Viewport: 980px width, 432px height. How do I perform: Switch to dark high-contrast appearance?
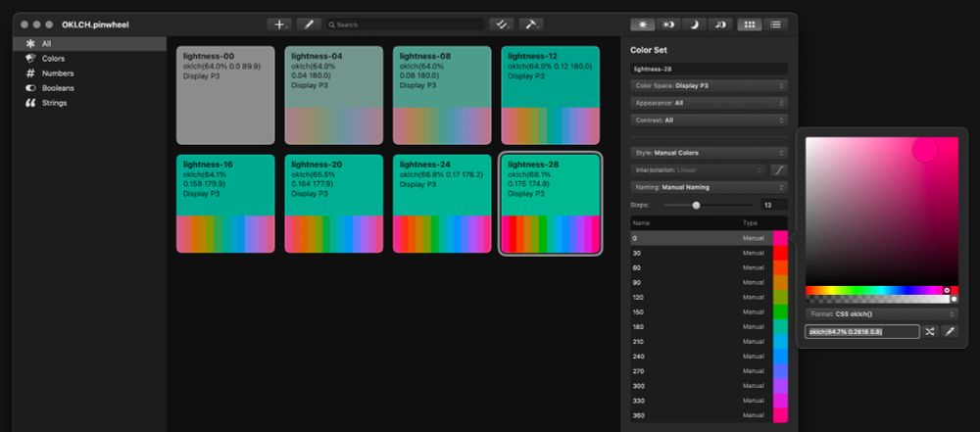point(720,24)
